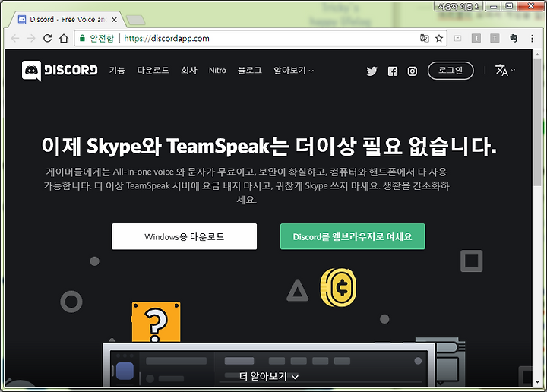The width and height of the screenshot is (547, 392).
Task: Bookmark this page with the star icon
Action: click(x=439, y=38)
